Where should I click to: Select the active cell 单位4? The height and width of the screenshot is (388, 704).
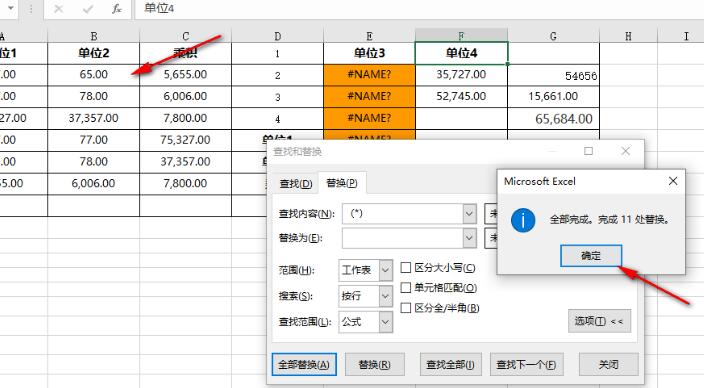click(x=462, y=53)
